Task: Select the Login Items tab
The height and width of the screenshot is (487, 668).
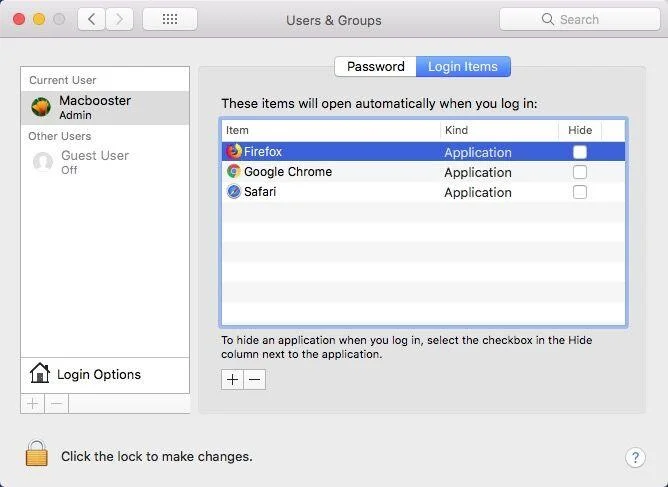Action: 463,66
